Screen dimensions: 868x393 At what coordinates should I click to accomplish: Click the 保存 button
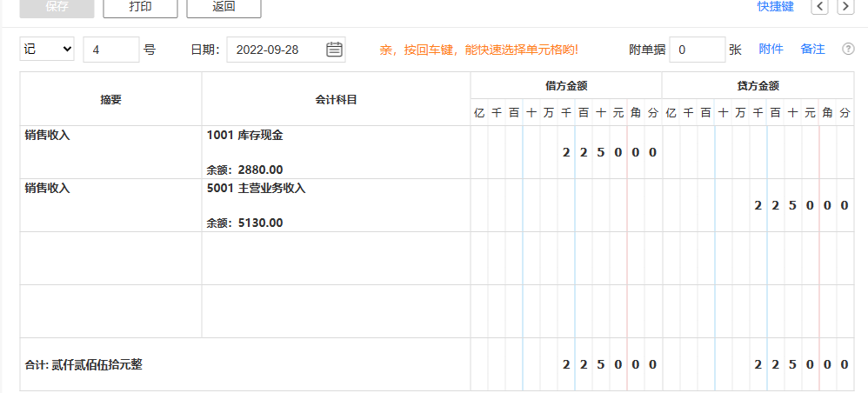(57, 7)
